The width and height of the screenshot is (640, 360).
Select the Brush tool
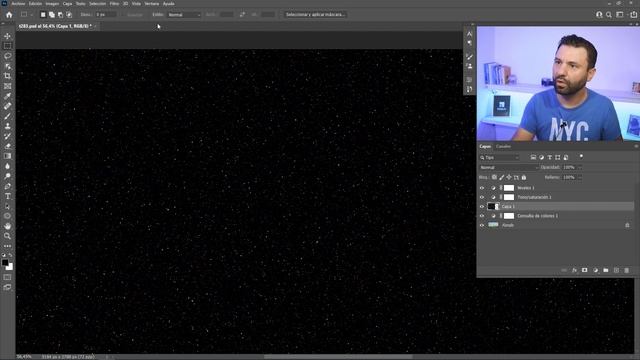tap(7, 116)
